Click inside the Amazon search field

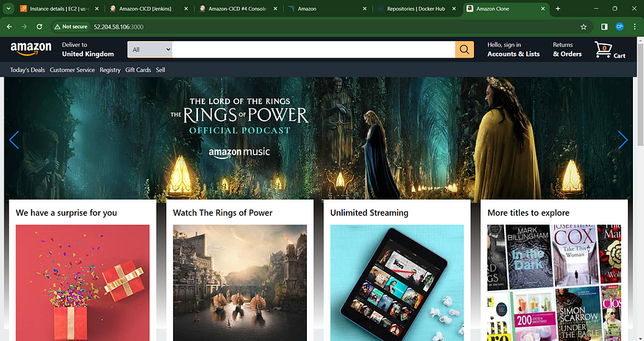[x=314, y=49]
